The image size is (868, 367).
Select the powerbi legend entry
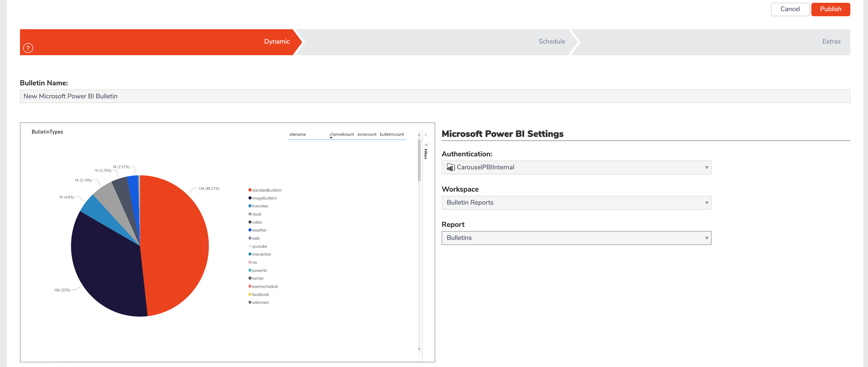259,270
